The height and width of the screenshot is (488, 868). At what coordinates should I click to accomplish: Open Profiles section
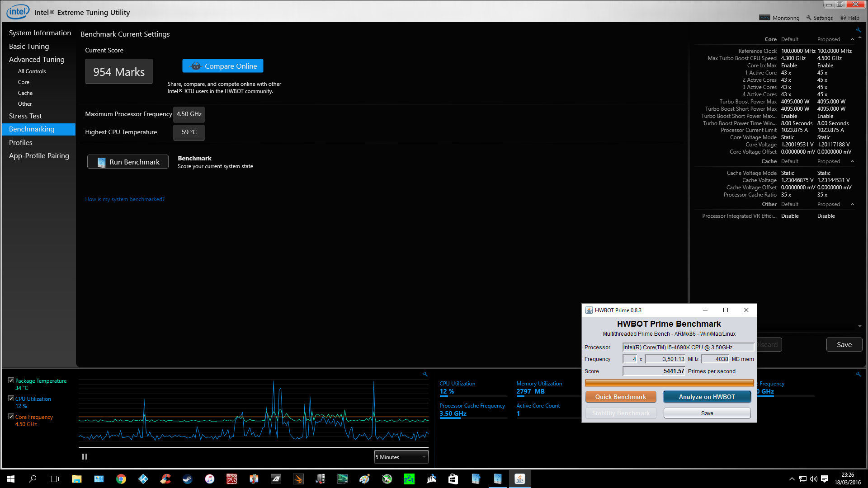pyautogui.click(x=21, y=142)
